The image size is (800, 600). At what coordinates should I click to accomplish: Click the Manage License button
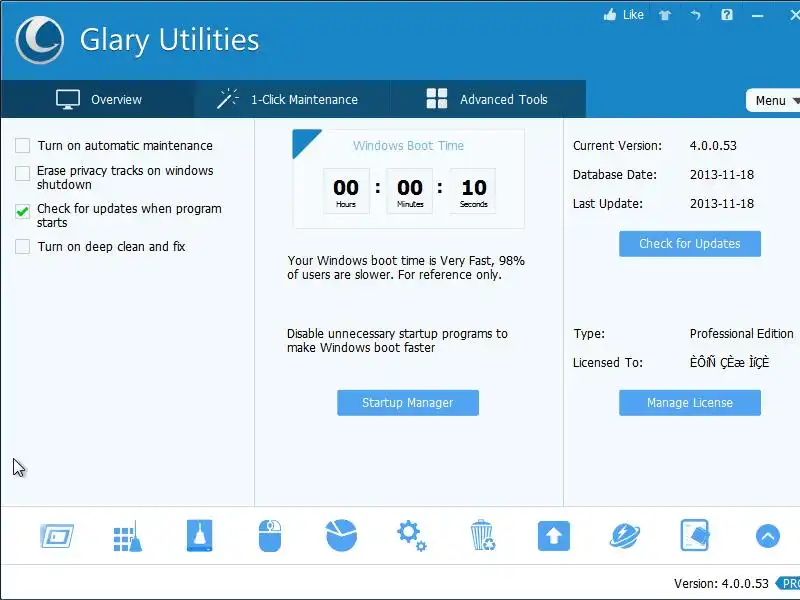point(690,403)
